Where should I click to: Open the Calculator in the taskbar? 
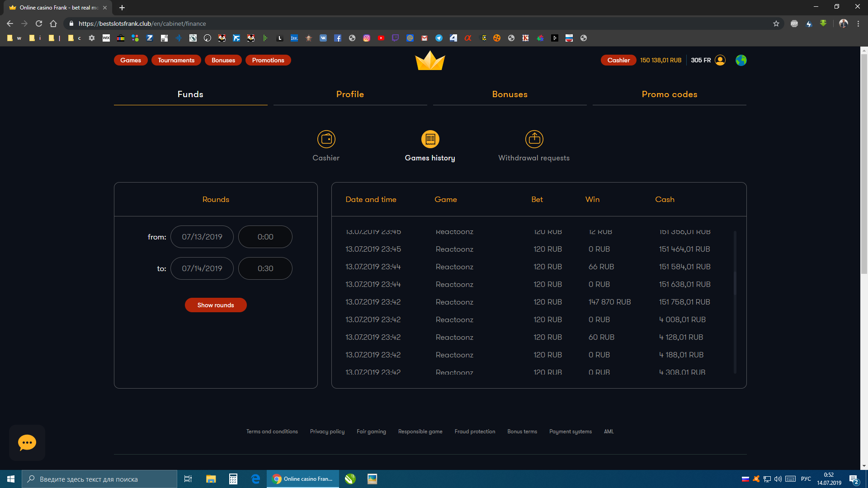pos(233,479)
